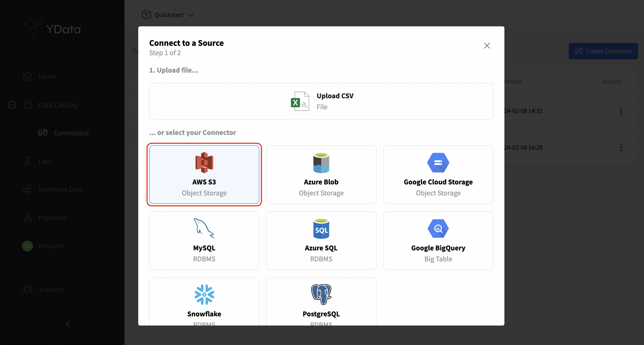Select the MySQL dolphin icon
The height and width of the screenshot is (345, 644).
point(204,228)
